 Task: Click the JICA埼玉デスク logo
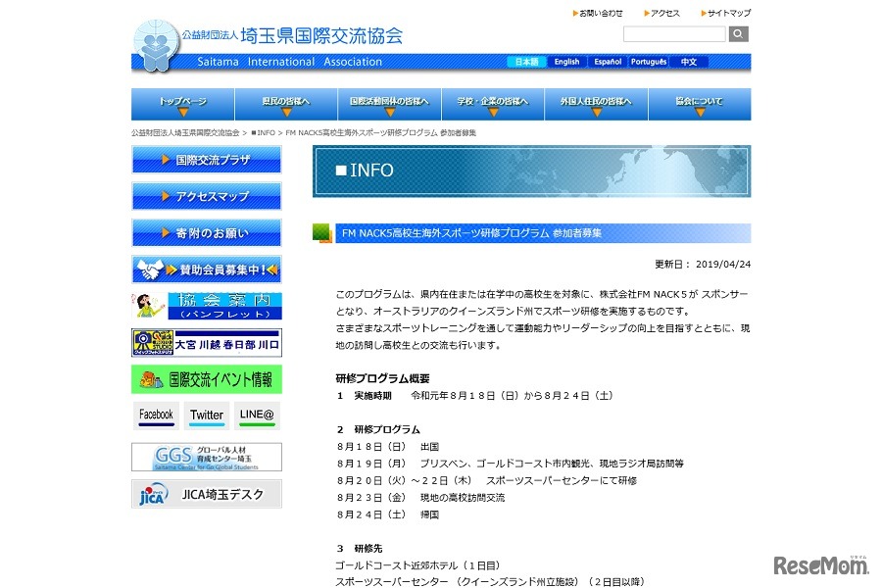point(206,493)
